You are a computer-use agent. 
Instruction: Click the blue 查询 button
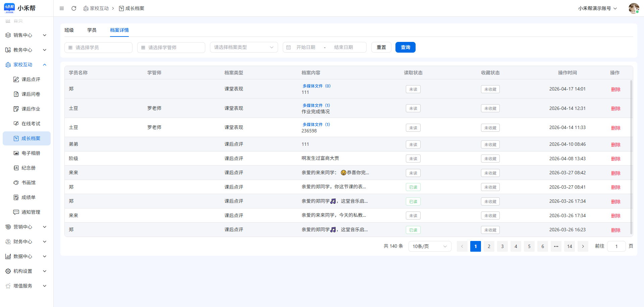point(405,47)
